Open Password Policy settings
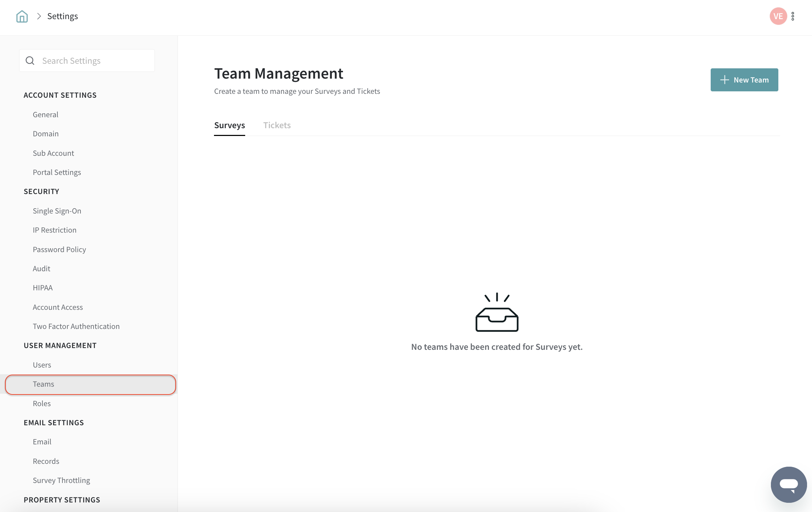 59,249
